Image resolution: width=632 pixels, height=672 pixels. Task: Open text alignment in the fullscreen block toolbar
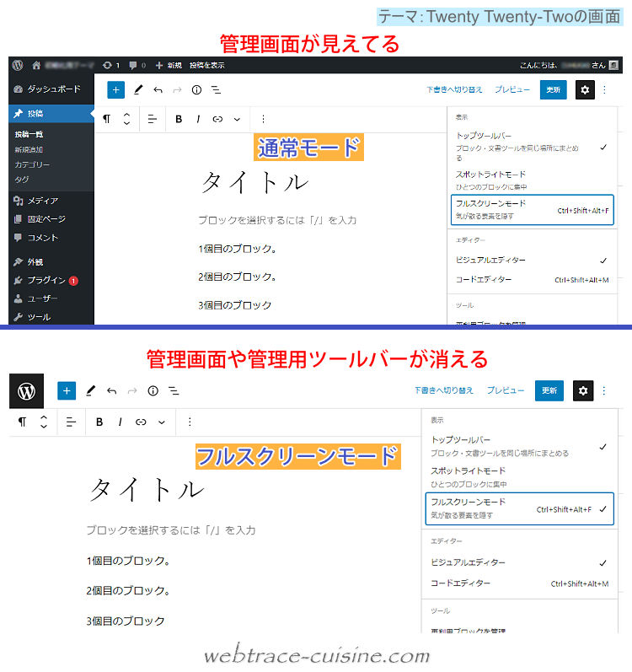click(71, 422)
